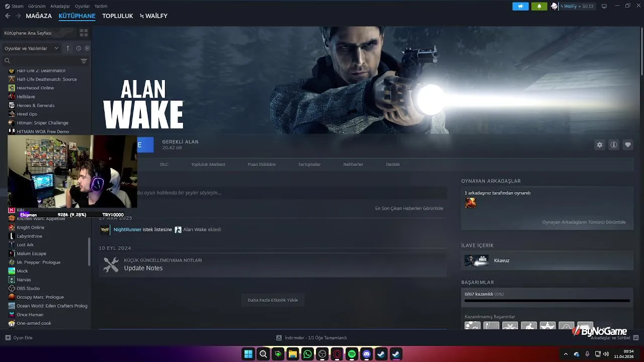Click the WailFy profile avatar

[554, 6]
